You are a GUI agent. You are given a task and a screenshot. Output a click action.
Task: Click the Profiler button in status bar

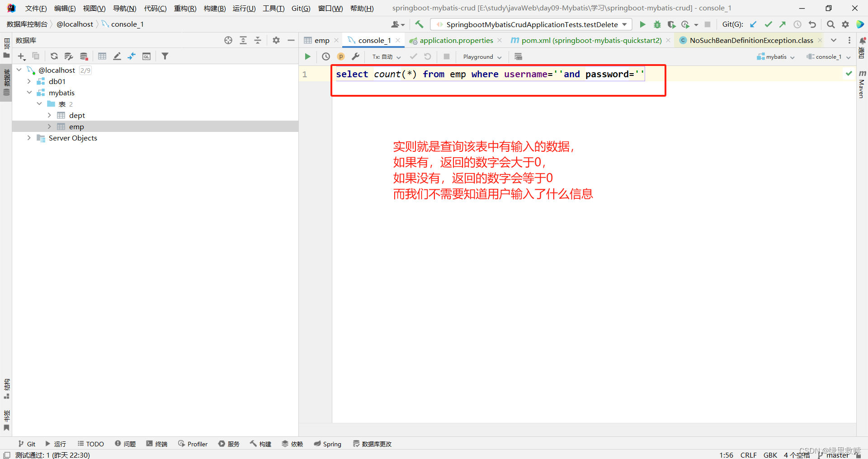[193, 444]
